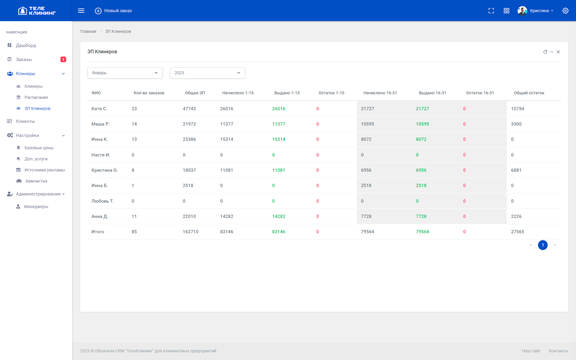Enter fullscreen mode icon
This screenshot has width=576, height=360.
click(491, 11)
